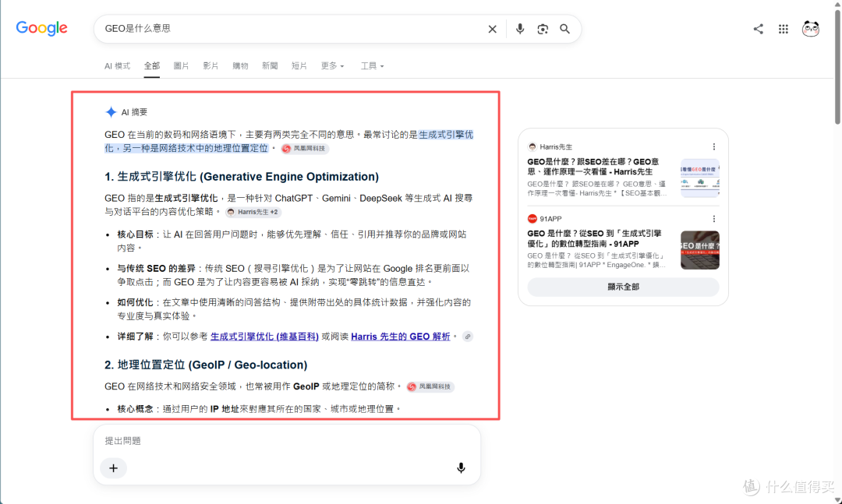Click the 如何优化 bullet label

coord(136,302)
